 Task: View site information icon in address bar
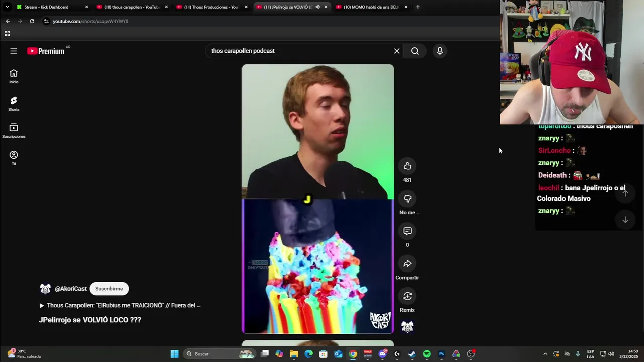[46, 21]
